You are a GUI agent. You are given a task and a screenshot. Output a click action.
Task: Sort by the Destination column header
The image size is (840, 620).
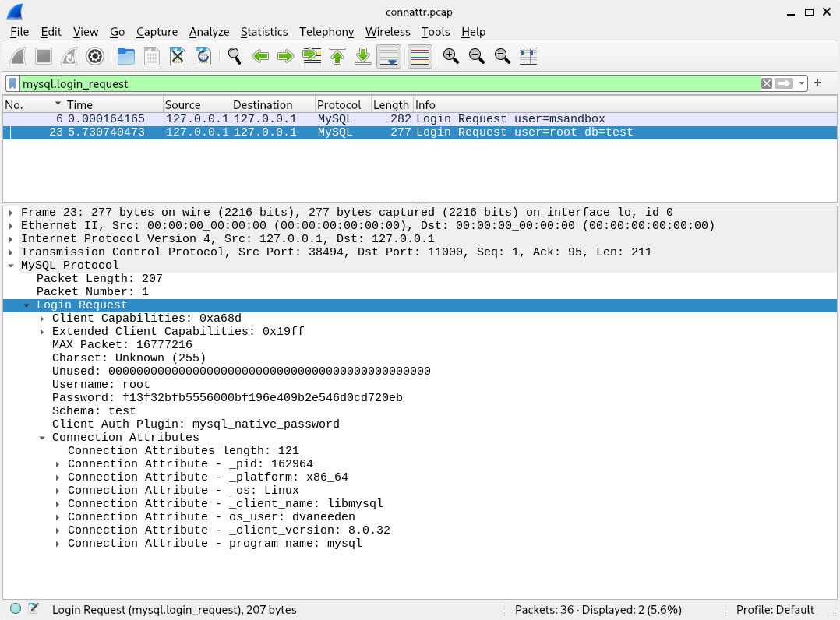click(x=273, y=105)
